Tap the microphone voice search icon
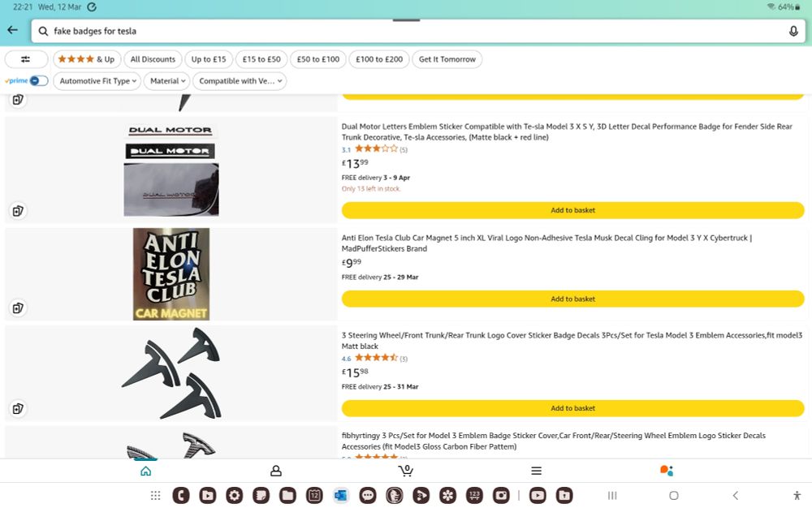The height and width of the screenshot is (508, 812). [x=793, y=31]
